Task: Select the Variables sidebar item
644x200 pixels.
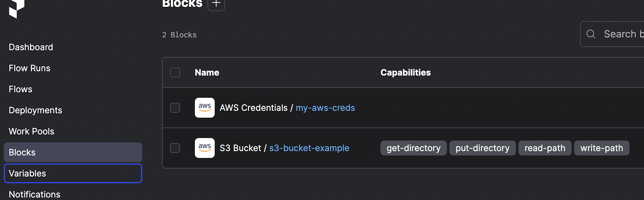Action: tap(73, 173)
